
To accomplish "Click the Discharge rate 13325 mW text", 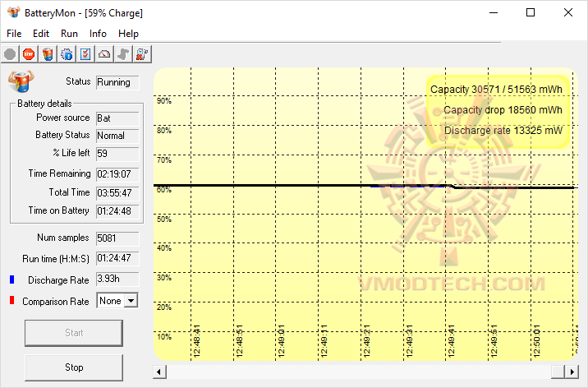I will (x=503, y=131).
